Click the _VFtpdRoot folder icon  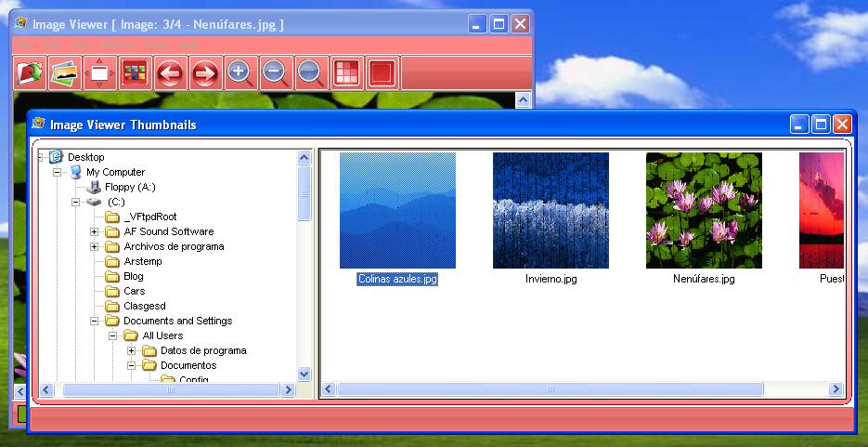click(112, 217)
